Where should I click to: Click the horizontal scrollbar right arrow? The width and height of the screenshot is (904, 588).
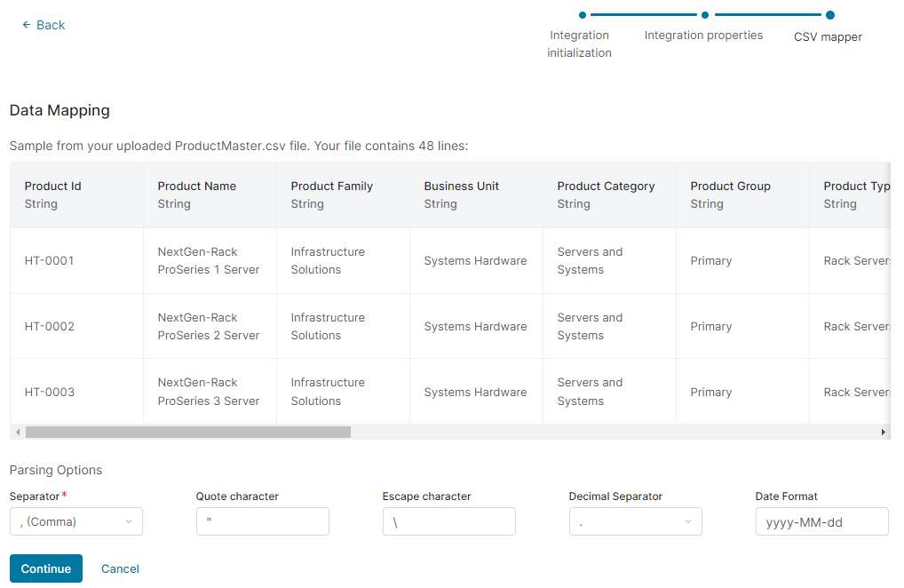pyautogui.click(x=883, y=433)
